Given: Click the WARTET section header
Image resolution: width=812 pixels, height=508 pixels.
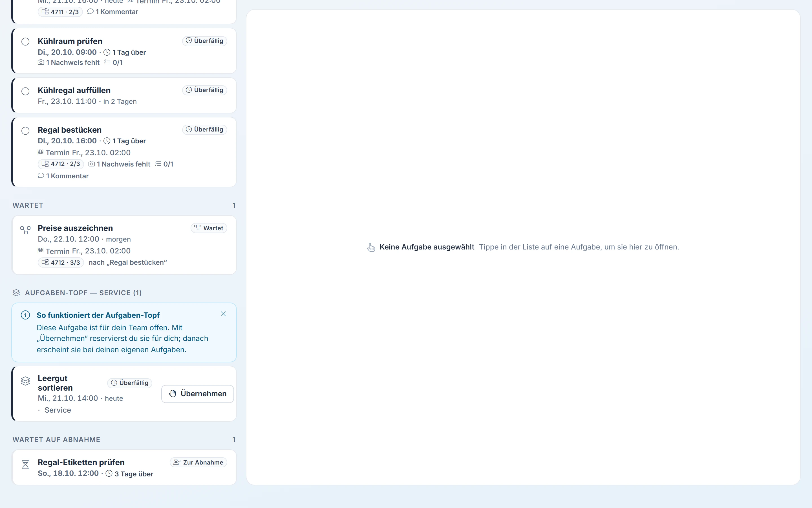Looking at the screenshot, I should point(28,205).
